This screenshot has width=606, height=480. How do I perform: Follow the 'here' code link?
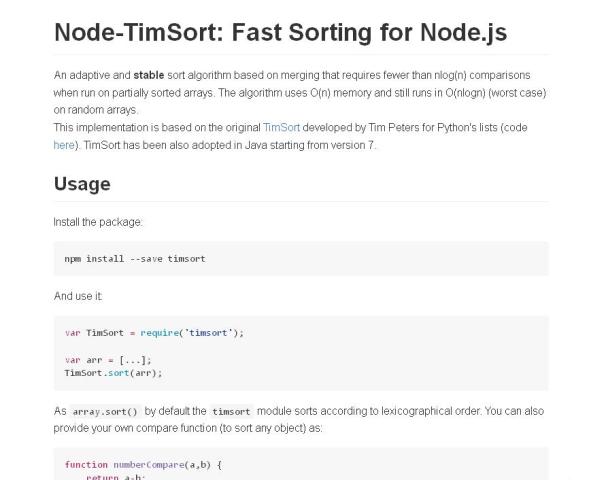[x=63, y=145]
